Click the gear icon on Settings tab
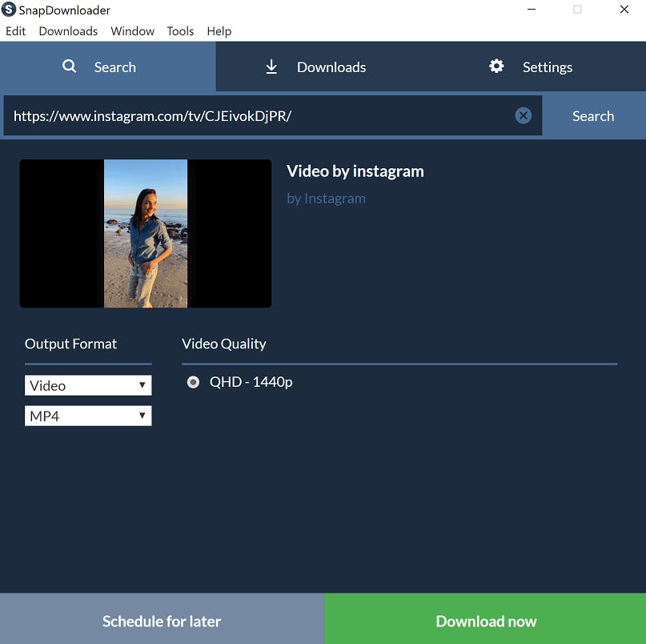 pyautogui.click(x=496, y=66)
